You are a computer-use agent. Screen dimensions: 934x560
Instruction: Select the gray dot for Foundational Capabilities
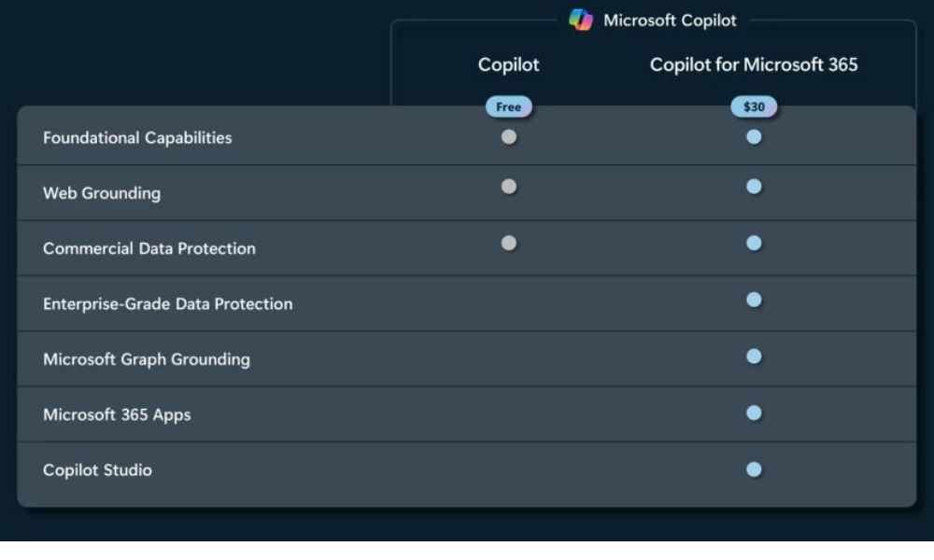pyautogui.click(x=508, y=137)
